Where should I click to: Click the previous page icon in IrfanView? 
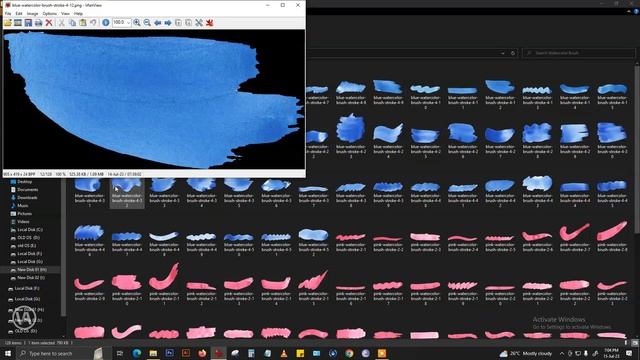coord(178,23)
